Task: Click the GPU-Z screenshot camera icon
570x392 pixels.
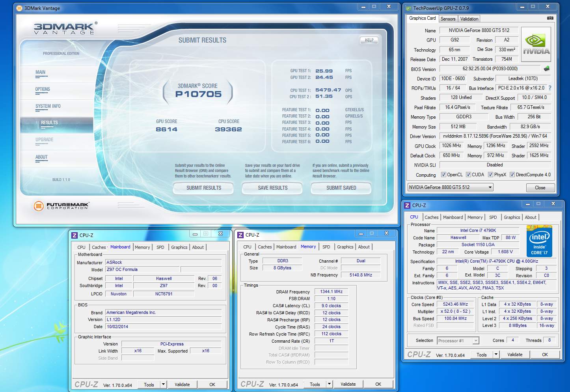Action: point(550,18)
